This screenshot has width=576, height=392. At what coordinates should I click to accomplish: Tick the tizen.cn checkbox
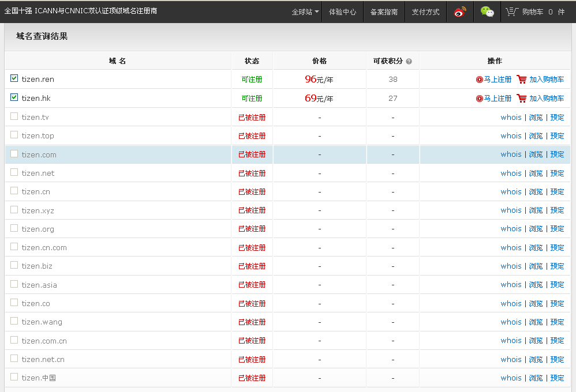click(14, 191)
